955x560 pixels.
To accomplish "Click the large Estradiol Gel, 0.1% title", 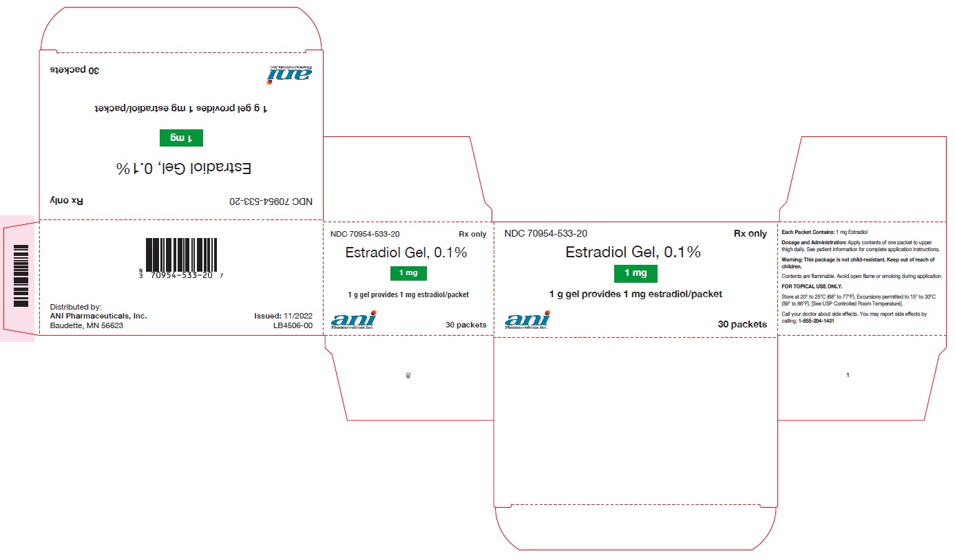I will click(x=633, y=252).
